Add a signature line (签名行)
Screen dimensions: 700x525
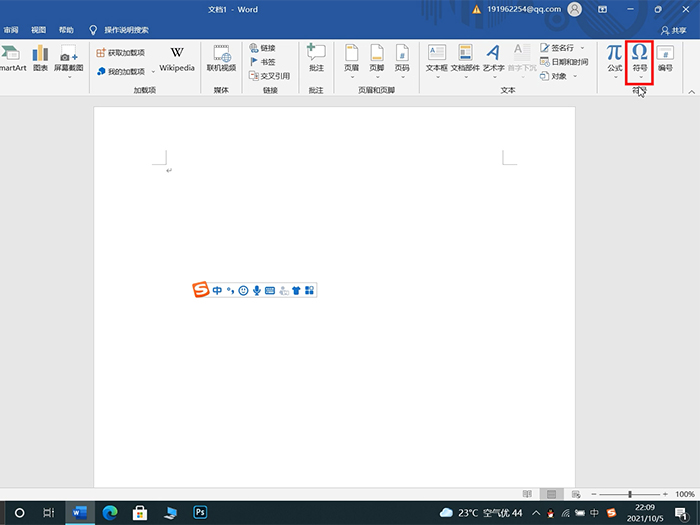557,47
